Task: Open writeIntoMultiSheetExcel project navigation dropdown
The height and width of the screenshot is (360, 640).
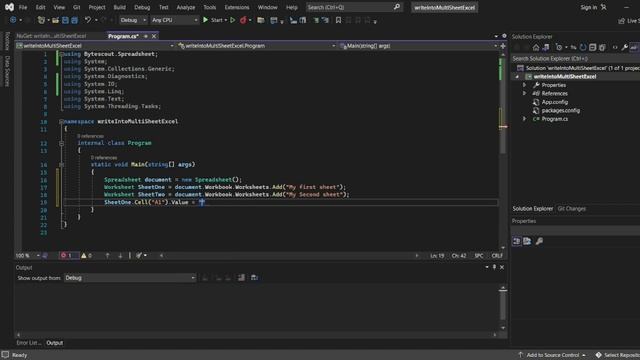Action: point(95,46)
